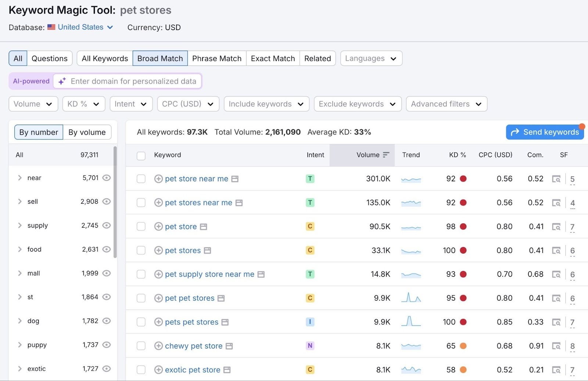588x381 pixels.
Task: Click the domain input field for personalized data
Action: pos(133,81)
